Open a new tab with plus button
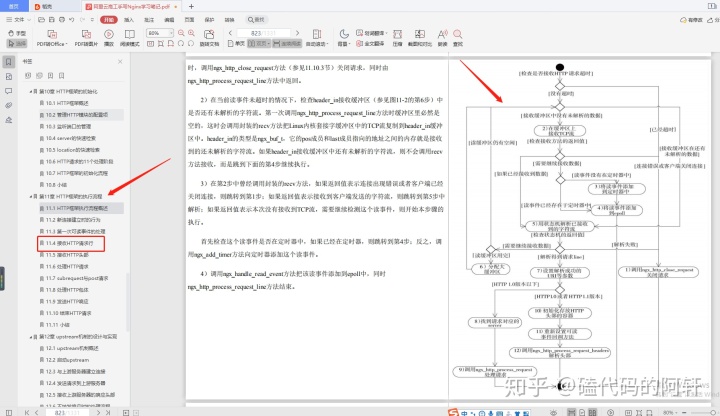Screen dimensions: 720x416 (x=191, y=6)
